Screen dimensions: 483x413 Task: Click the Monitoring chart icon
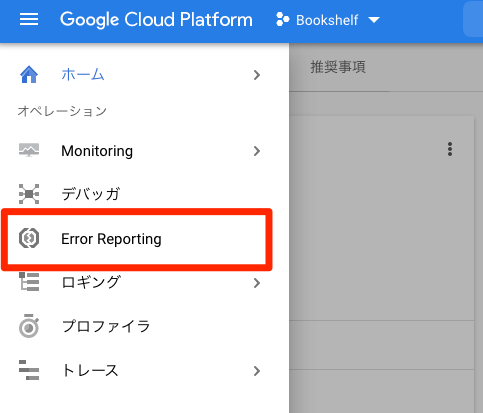tap(29, 150)
